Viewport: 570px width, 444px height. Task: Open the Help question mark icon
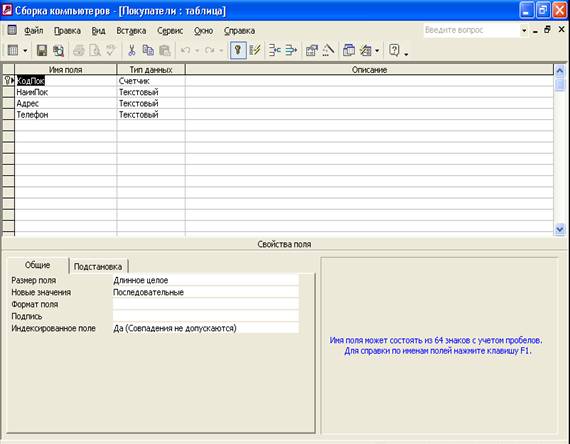394,50
